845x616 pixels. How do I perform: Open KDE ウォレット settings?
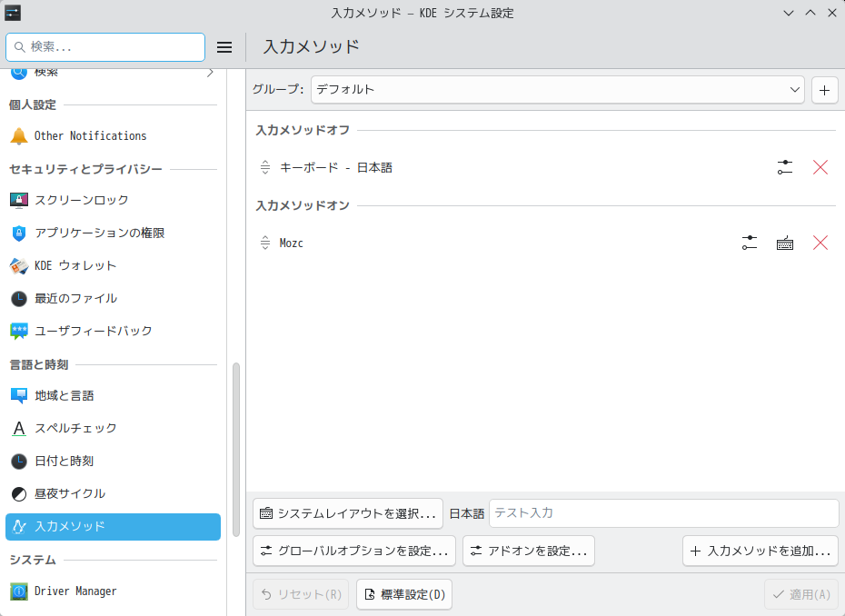[114, 265]
